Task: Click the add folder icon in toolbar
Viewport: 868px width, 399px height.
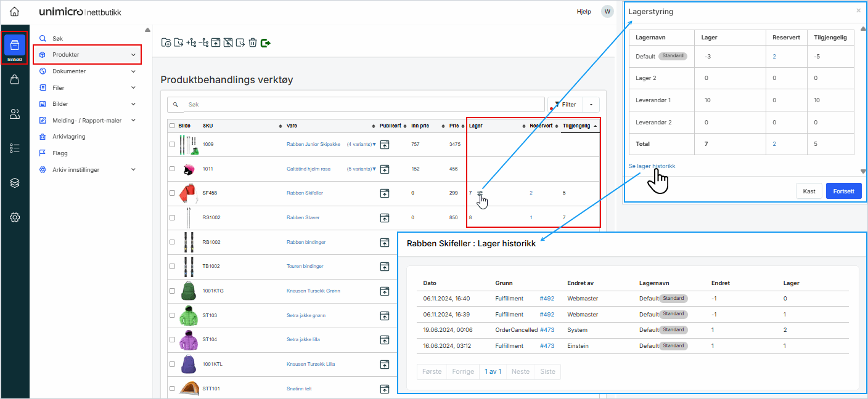Action: point(166,42)
